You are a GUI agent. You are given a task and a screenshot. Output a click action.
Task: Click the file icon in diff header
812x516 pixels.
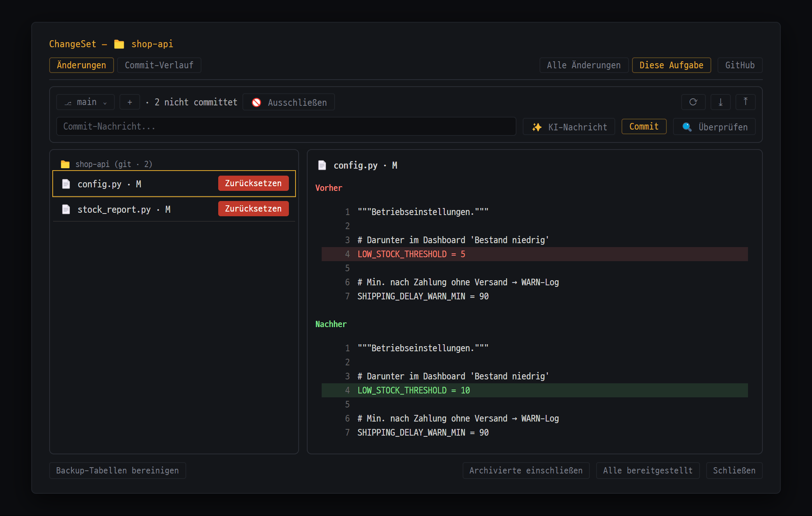pyautogui.click(x=322, y=165)
